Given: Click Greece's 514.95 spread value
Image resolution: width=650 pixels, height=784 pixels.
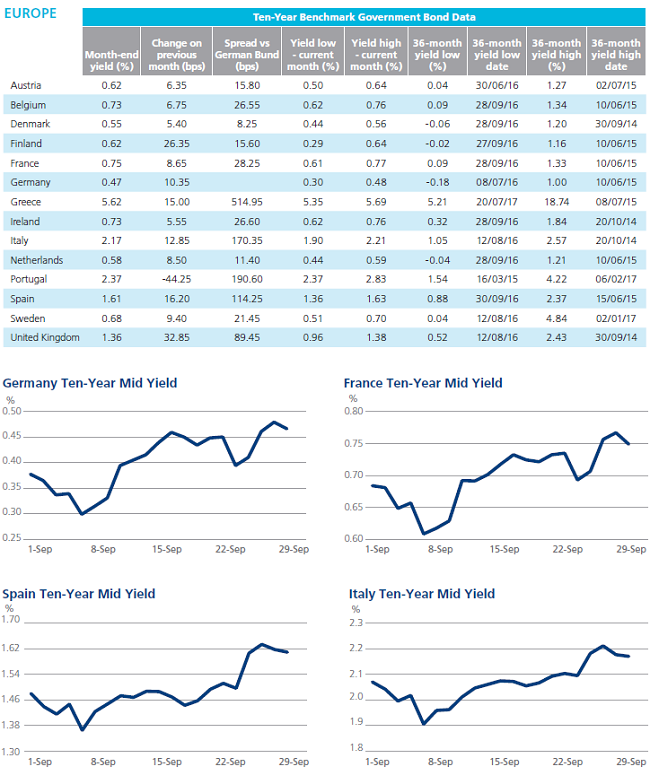Looking at the screenshot, I should point(247,202).
